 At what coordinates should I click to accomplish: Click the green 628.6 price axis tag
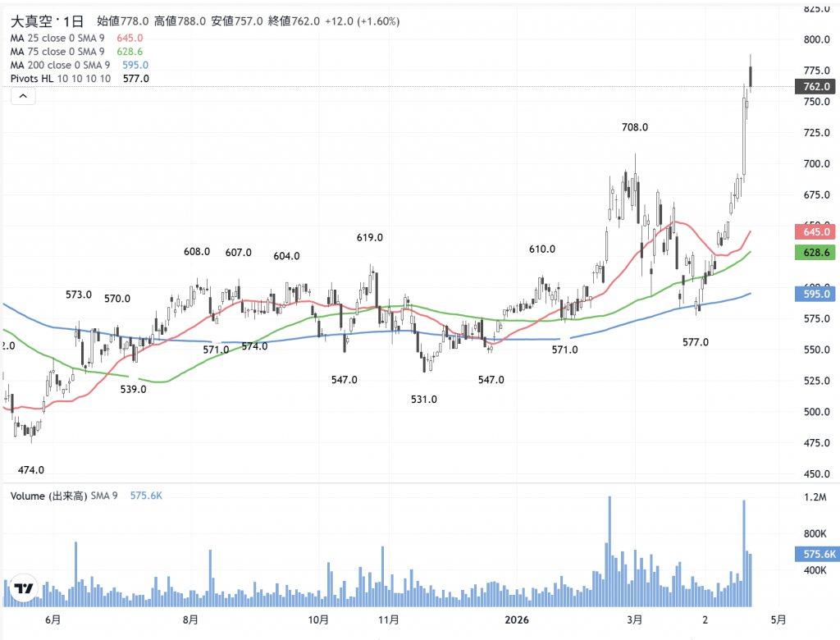tap(817, 252)
